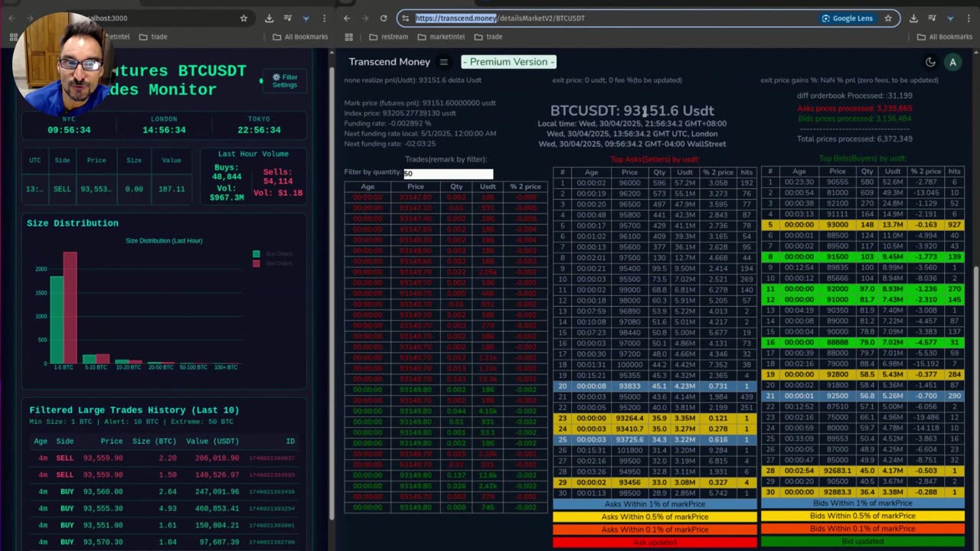Bookmark the localhost:3000 page with the star
Image resolution: width=980 pixels, height=551 pixels.
click(243, 18)
